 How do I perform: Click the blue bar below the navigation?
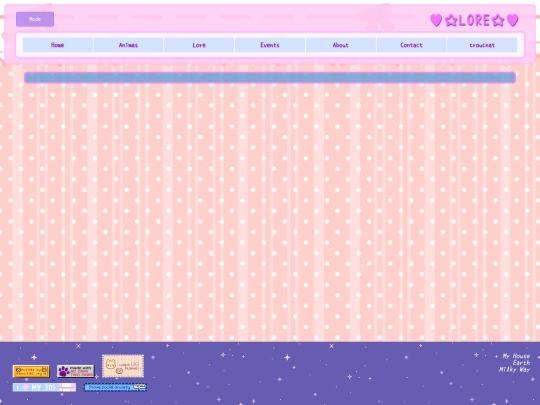[270, 77]
